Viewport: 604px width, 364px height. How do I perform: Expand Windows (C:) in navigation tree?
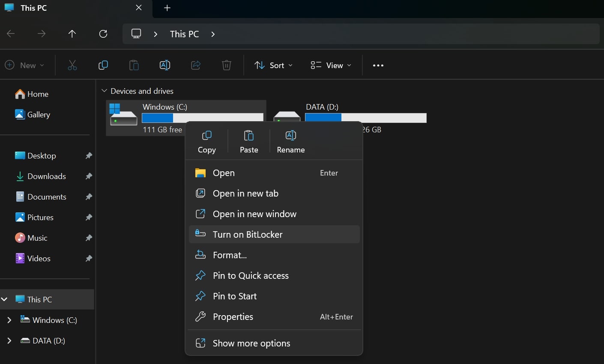tap(9, 320)
